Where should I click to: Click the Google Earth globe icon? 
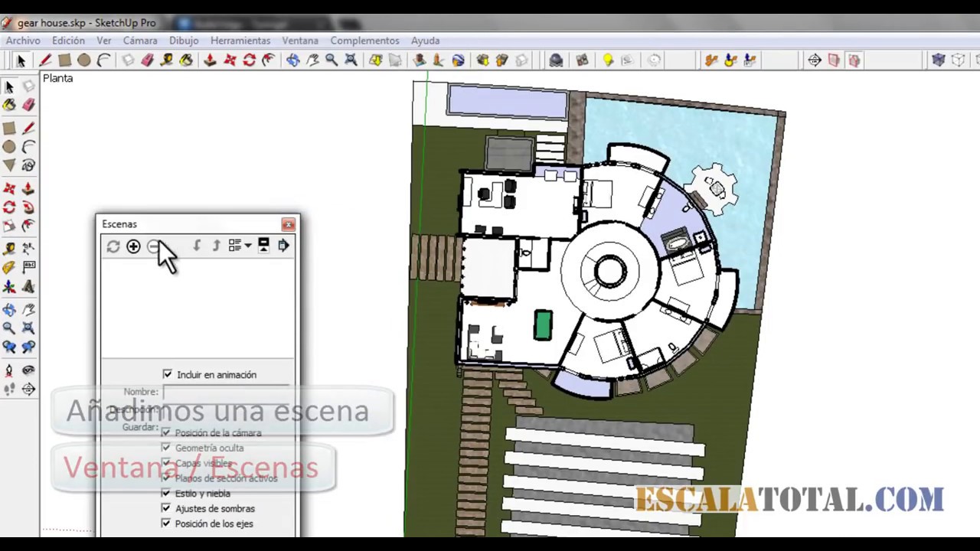click(458, 60)
